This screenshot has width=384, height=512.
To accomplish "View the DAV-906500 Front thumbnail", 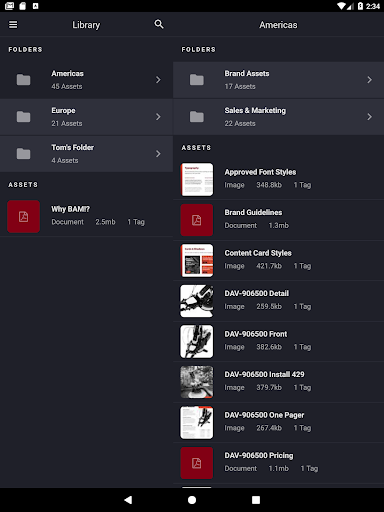I will point(197,342).
